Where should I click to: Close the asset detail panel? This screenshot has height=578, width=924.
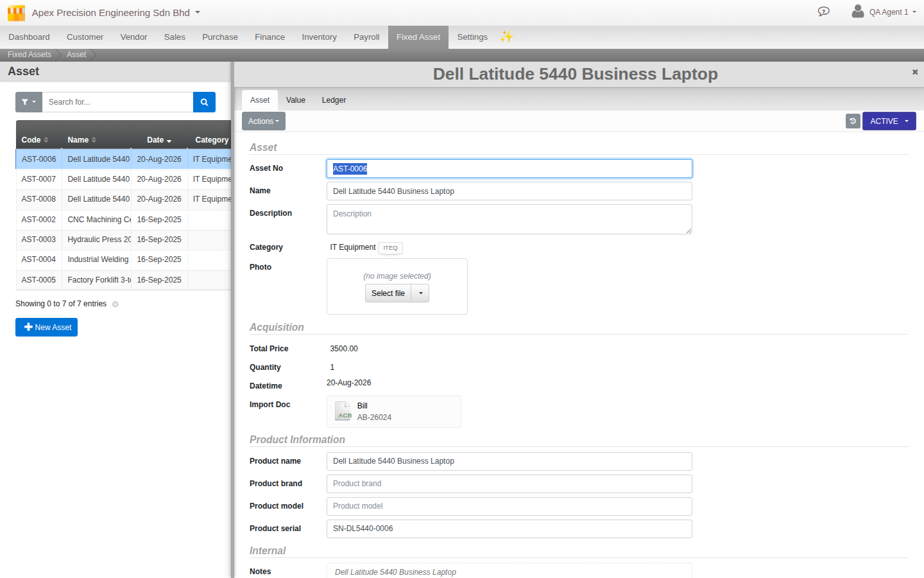click(x=915, y=72)
